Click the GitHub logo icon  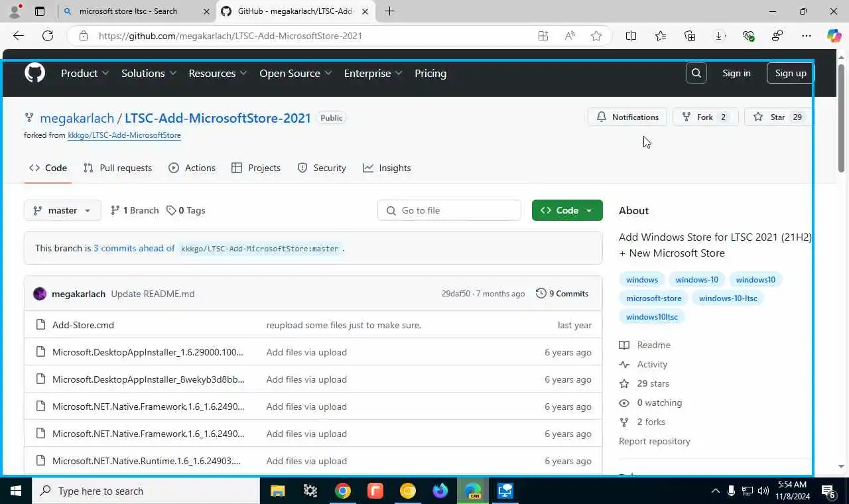click(34, 72)
